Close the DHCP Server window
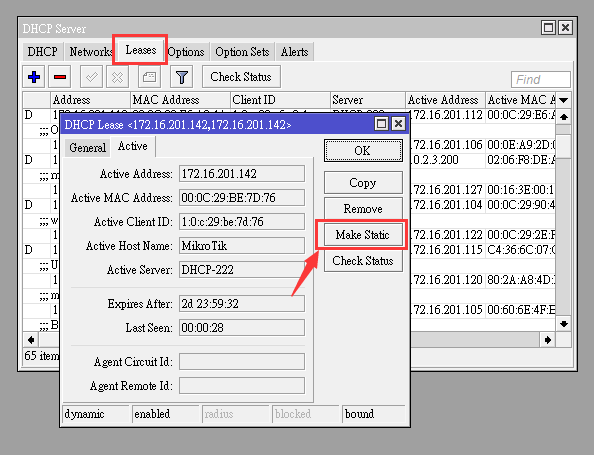Viewport: 594px width, 455px height. click(565, 28)
